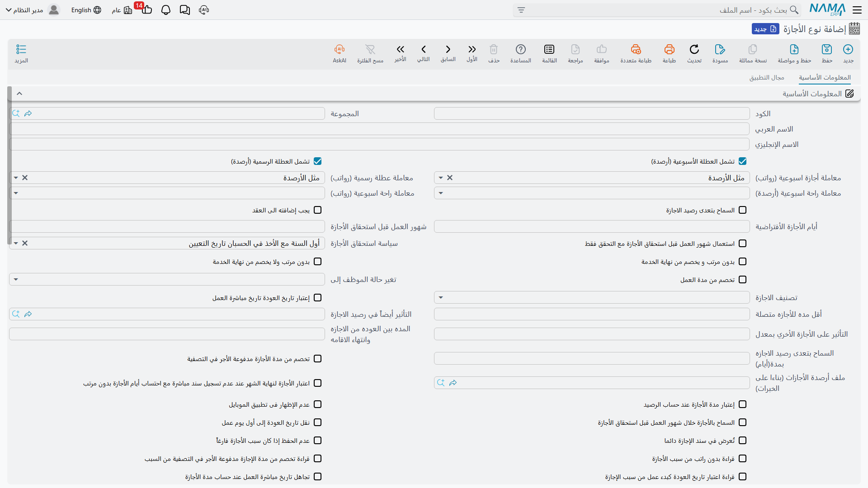868x488 pixels.
Task: Check بدون مرتب و يخصم من نهاية الخدمة
Action: pos(742,262)
